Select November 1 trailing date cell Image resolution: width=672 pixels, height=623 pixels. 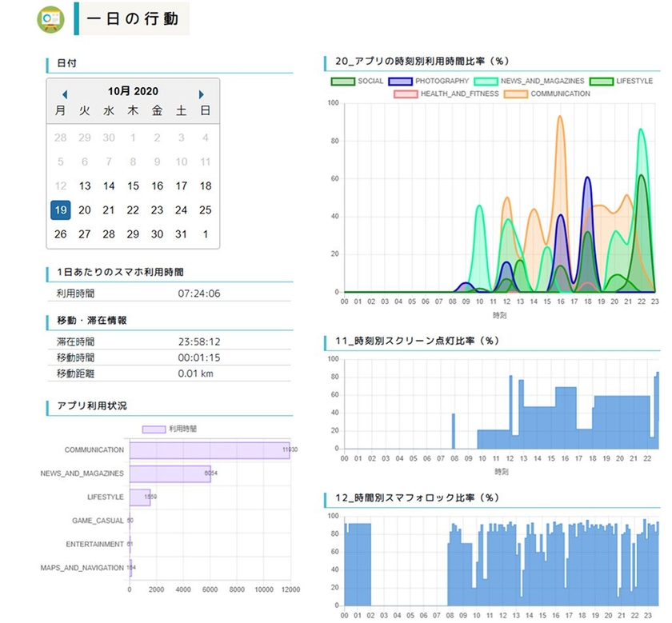pyautogui.click(x=206, y=234)
